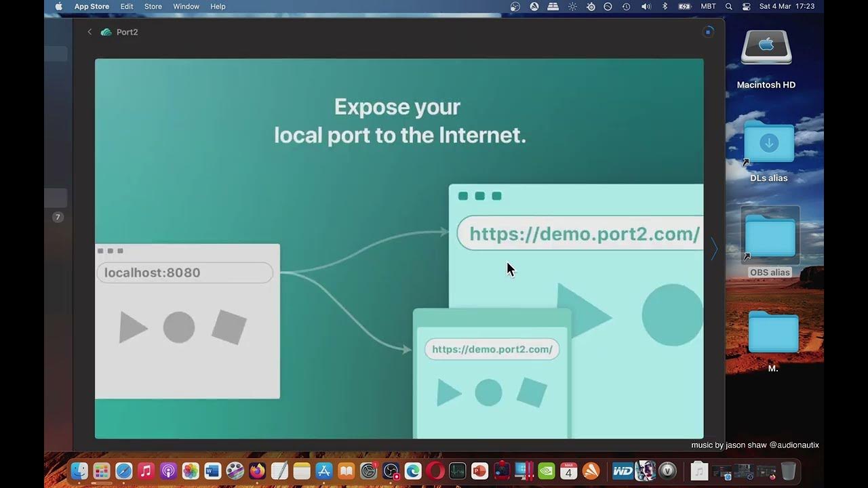Open Launchpad from the Dock
The width and height of the screenshot is (868, 488).
click(102, 470)
